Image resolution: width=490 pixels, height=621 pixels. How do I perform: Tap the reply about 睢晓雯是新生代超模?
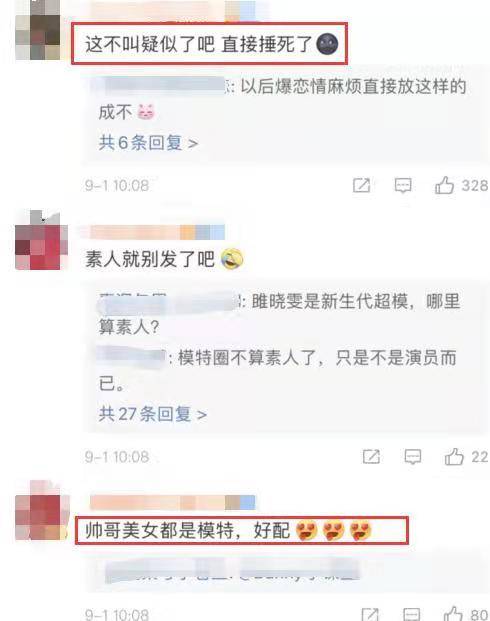[280, 314]
